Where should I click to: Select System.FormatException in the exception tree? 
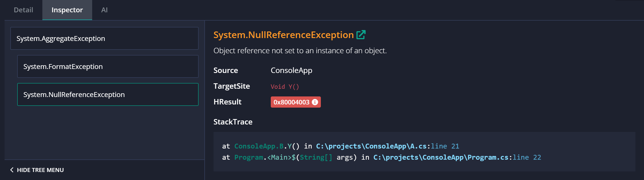click(108, 66)
